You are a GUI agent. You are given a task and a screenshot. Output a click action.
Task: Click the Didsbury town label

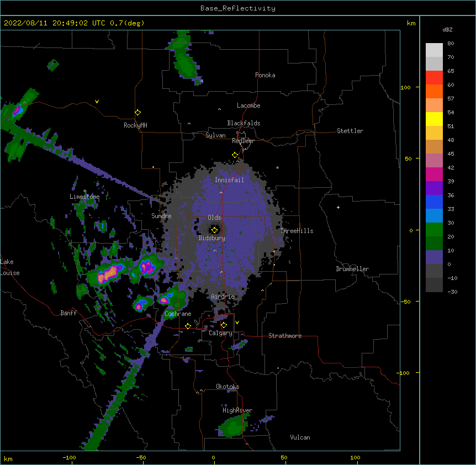click(x=212, y=238)
